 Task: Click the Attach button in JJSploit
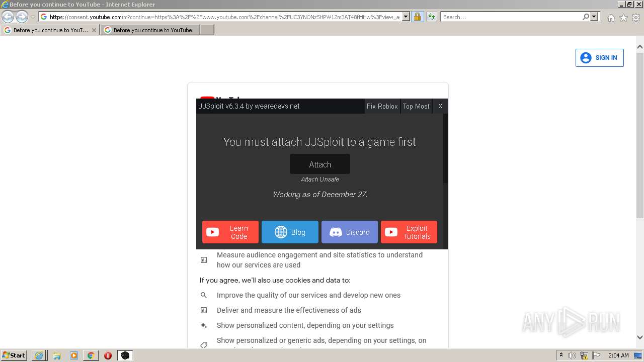320,164
